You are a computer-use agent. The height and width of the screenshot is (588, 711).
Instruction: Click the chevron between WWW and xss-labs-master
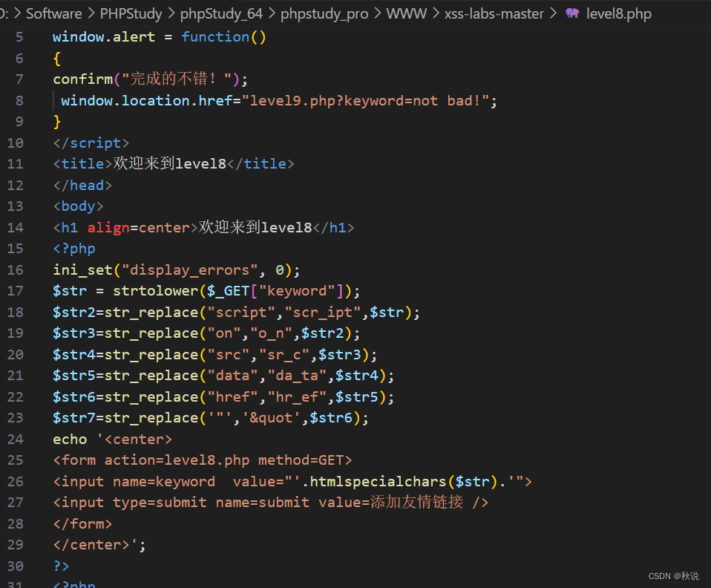(436, 13)
